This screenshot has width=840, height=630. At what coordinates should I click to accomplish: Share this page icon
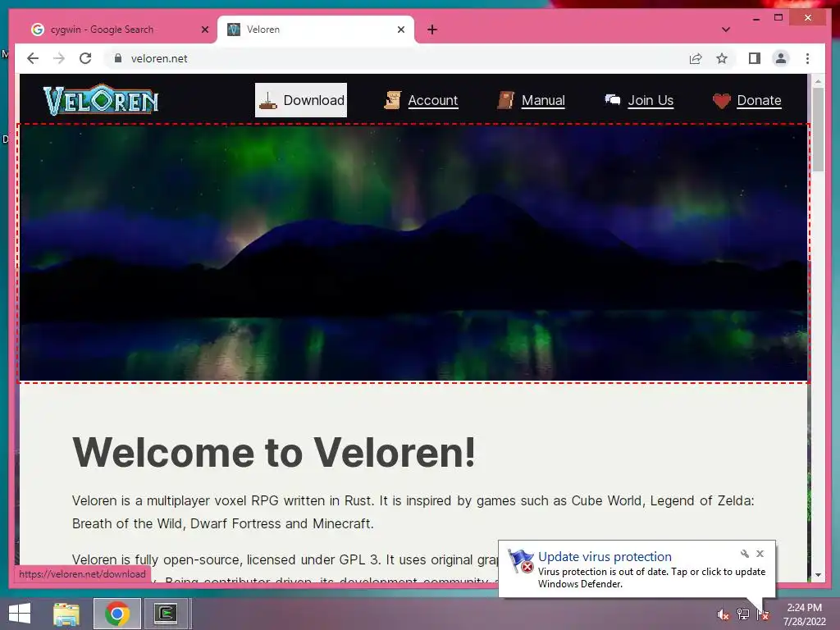[696, 58]
